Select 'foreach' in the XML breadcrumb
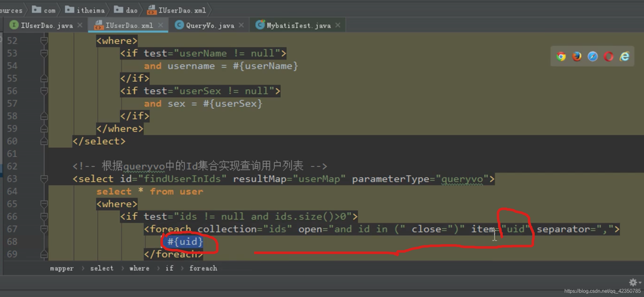This screenshot has height=297, width=644. tap(203, 268)
